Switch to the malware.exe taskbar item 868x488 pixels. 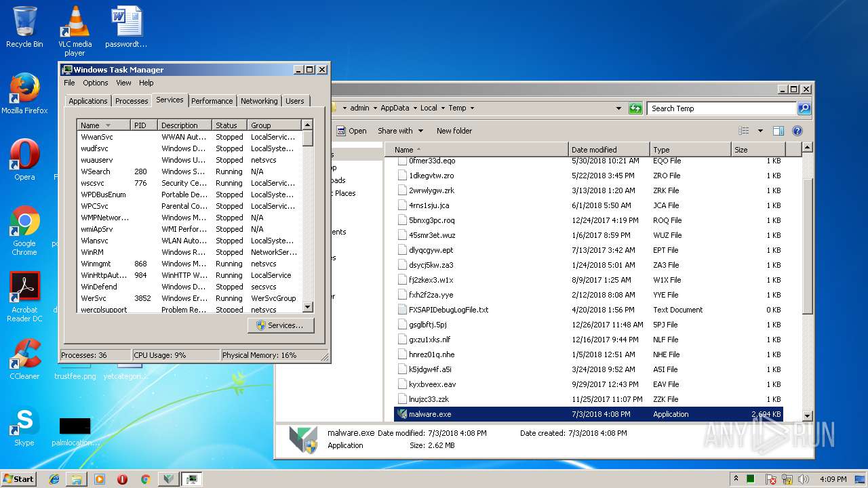click(169, 479)
